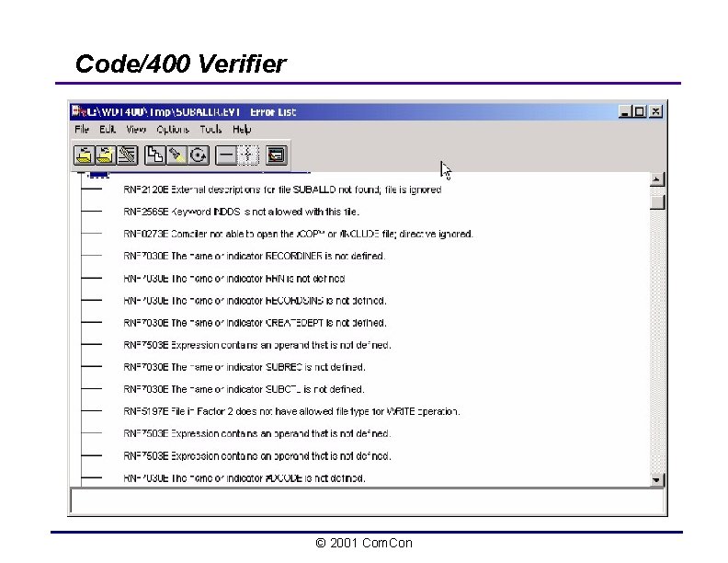Open the File menu

(x=82, y=129)
